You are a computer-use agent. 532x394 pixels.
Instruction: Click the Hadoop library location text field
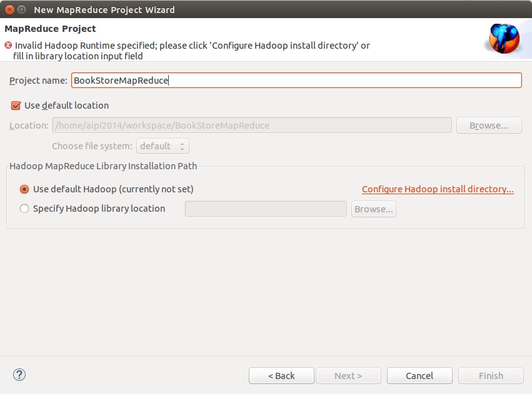(x=266, y=209)
